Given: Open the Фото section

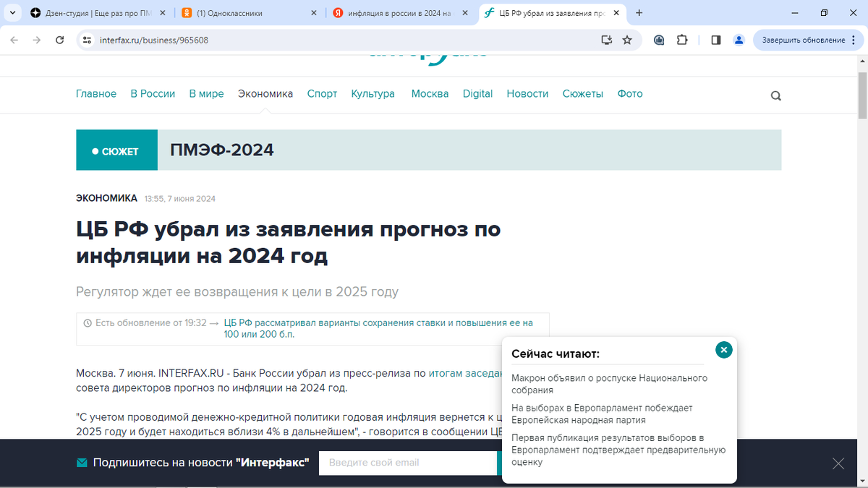Looking at the screenshot, I should (630, 94).
